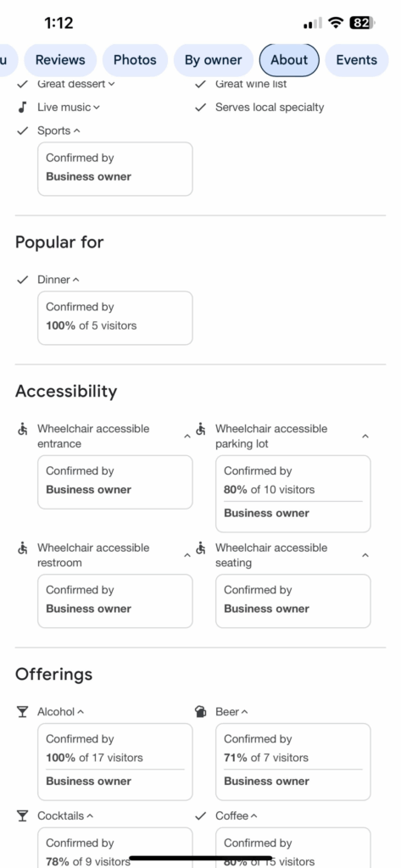The width and height of the screenshot is (401, 868).
Task: Tap the Cocktails glass icon
Action: [x=22, y=816]
